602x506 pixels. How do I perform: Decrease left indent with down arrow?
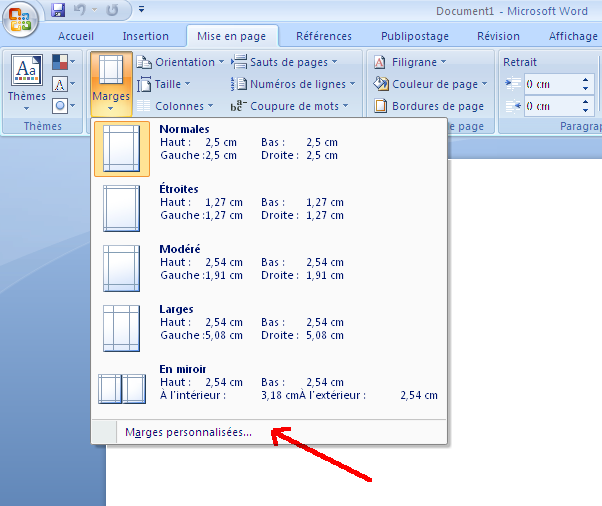585,89
